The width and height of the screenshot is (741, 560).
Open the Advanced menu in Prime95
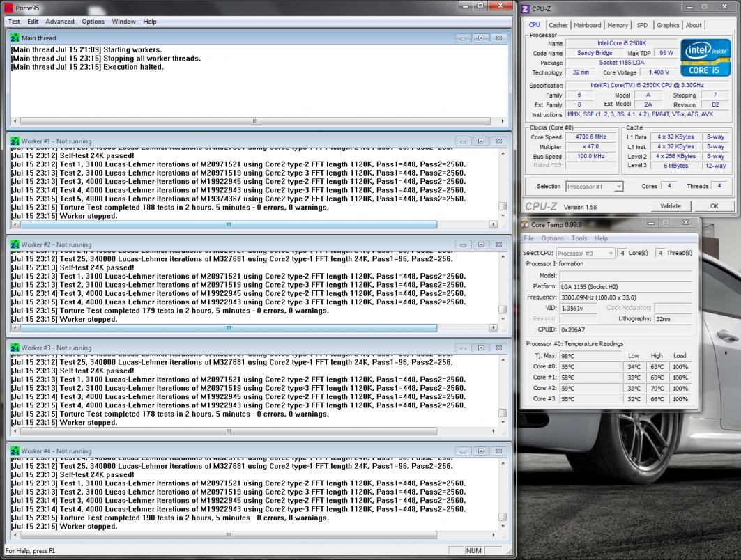click(x=60, y=22)
